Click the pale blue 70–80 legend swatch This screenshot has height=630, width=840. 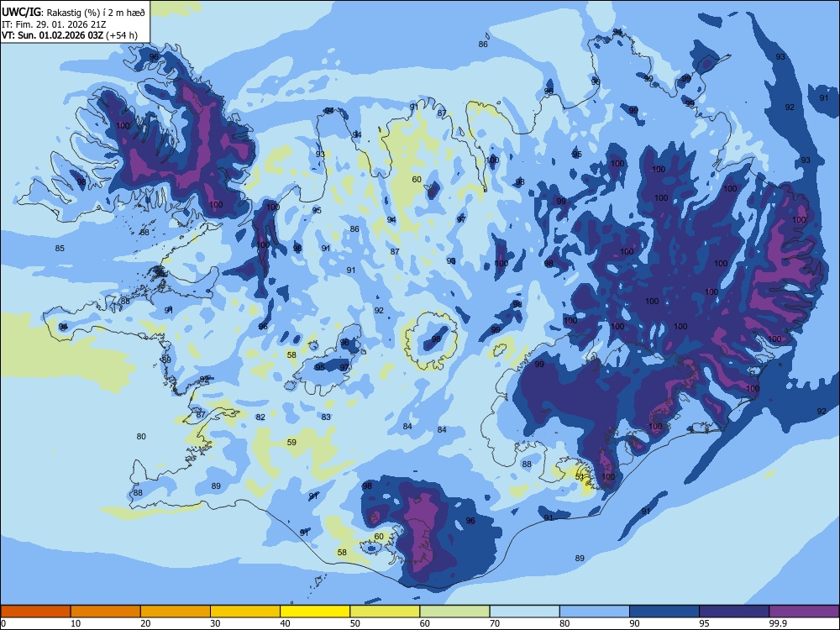pyautogui.click(x=524, y=612)
